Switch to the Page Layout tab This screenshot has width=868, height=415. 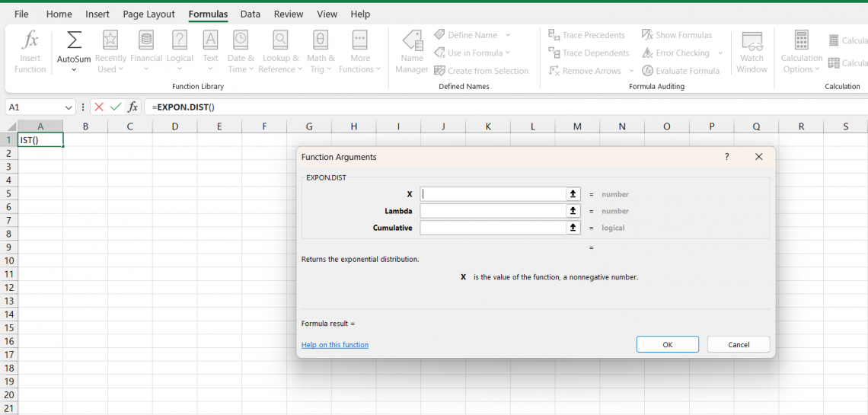pos(148,14)
